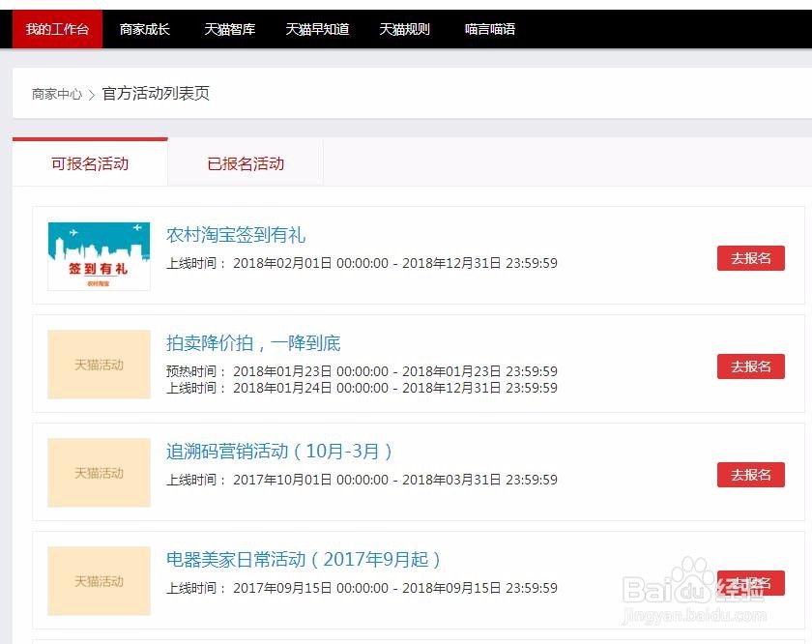Select the 预热时间 line of 拍卖降价拍
The image size is (812, 644).
(x=362, y=371)
